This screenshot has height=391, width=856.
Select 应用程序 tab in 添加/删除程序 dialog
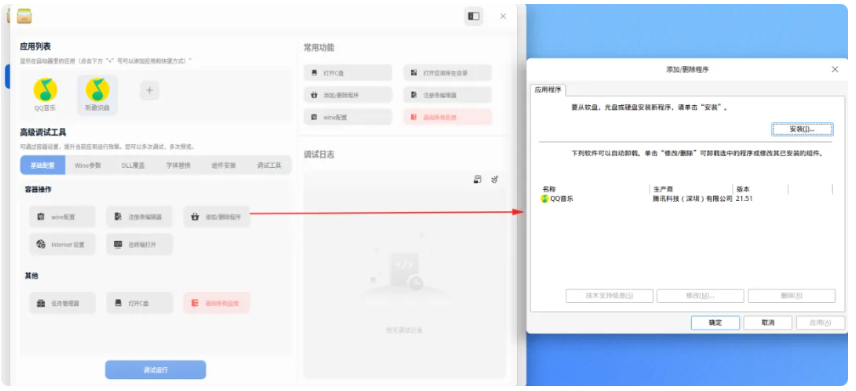pos(548,90)
